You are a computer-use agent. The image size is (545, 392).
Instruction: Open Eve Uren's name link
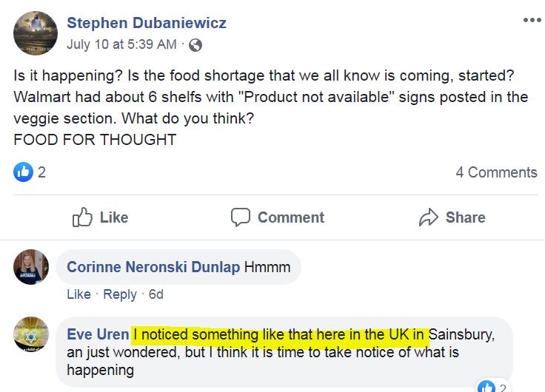click(x=98, y=334)
